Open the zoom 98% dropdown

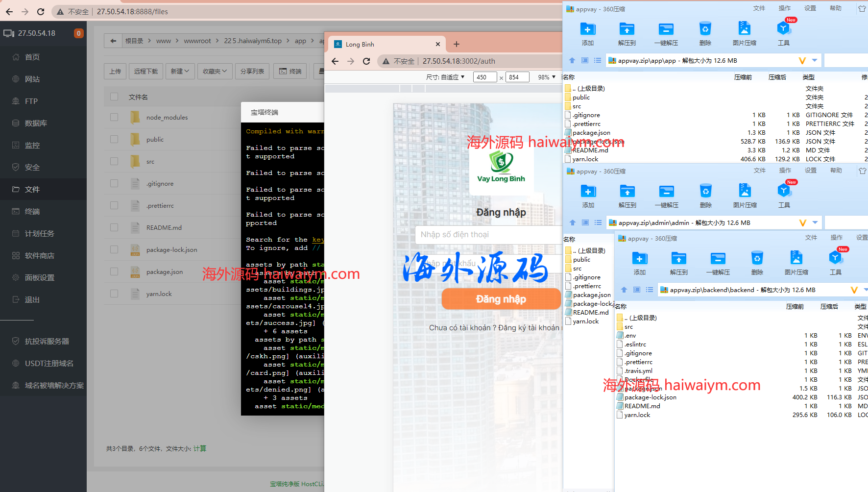coord(547,77)
